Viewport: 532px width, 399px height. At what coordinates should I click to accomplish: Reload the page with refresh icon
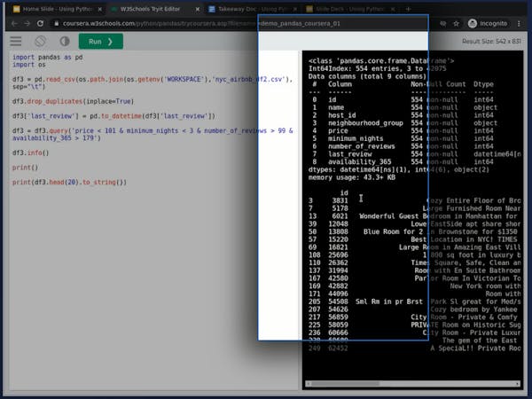pos(40,23)
